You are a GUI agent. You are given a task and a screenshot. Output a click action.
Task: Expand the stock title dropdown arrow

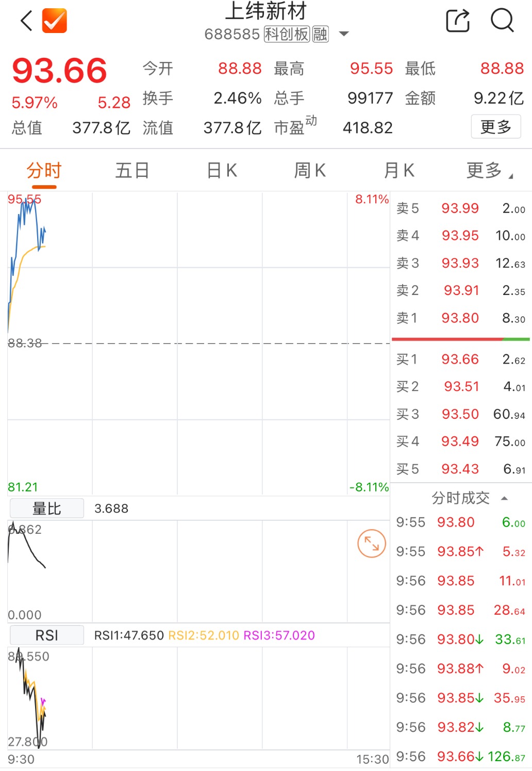click(344, 35)
